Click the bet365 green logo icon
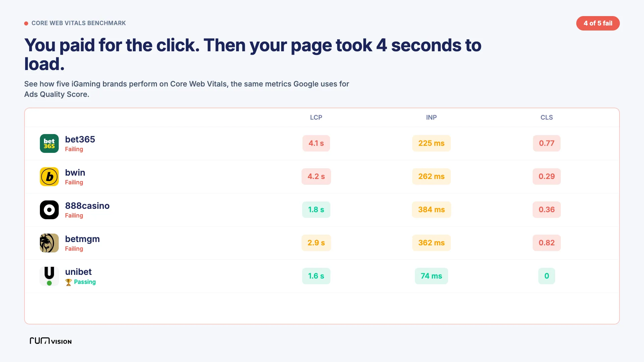The height and width of the screenshot is (362, 644). 49,143
